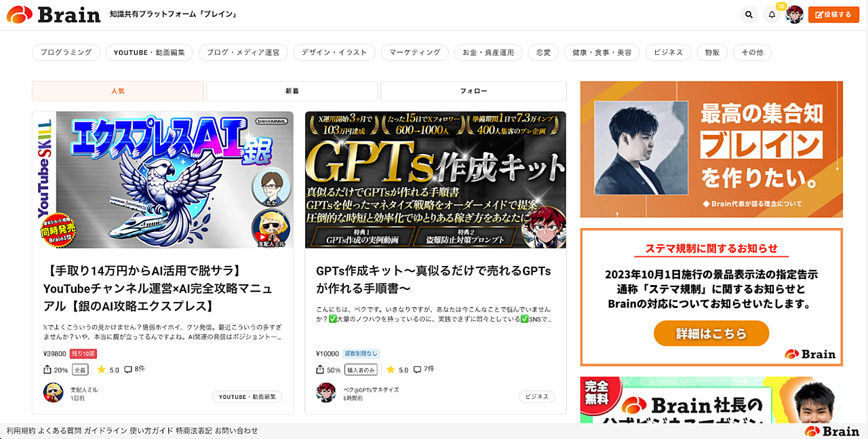
Task: Select the その他 category
Action: click(752, 52)
